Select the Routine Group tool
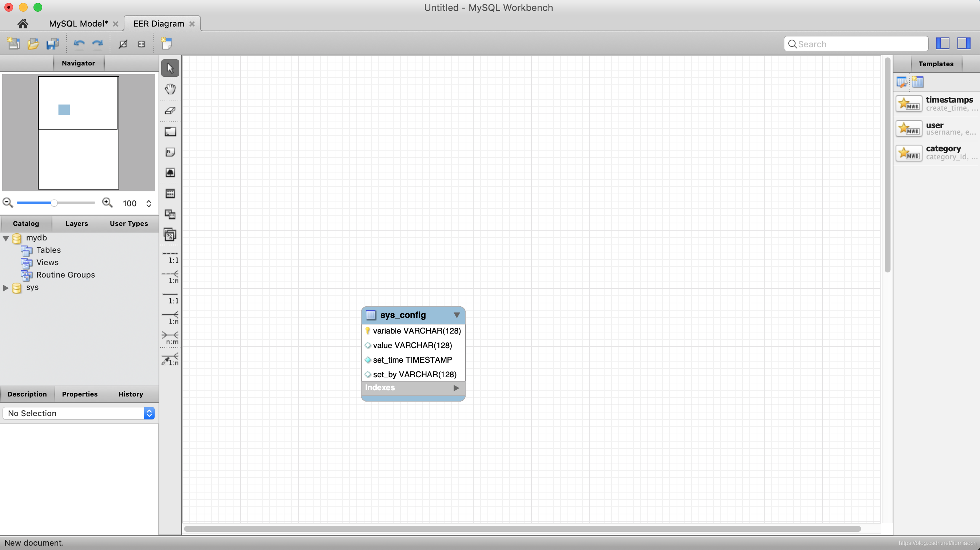The image size is (980, 550). tap(170, 235)
